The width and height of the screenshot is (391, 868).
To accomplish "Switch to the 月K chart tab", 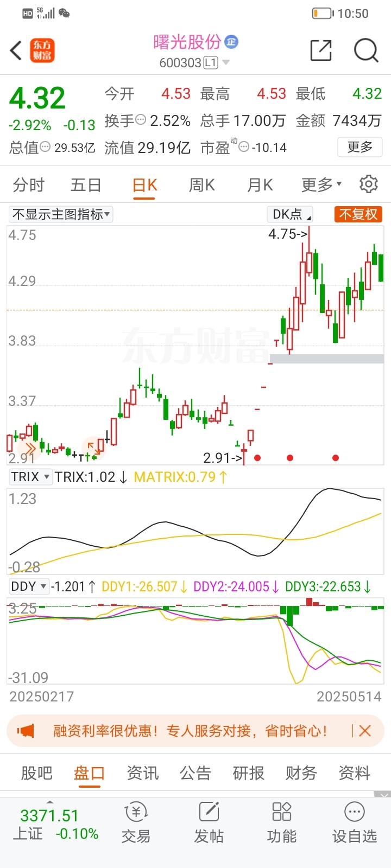I will (260, 185).
